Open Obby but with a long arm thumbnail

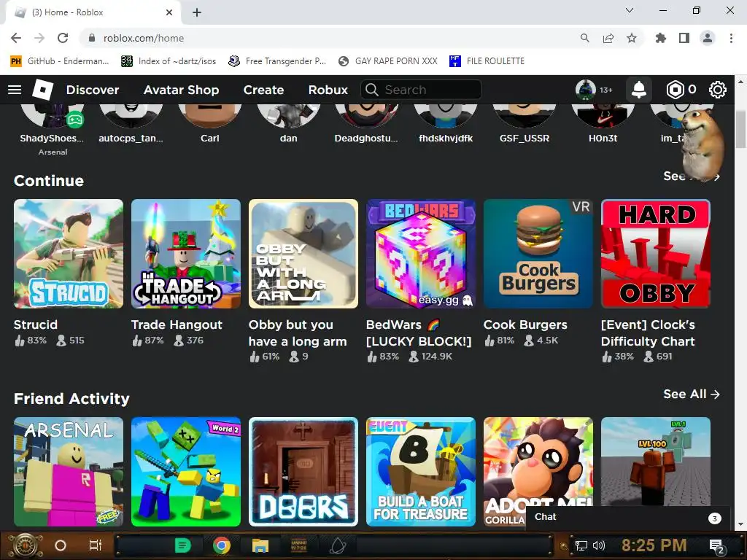click(x=303, y=254)
